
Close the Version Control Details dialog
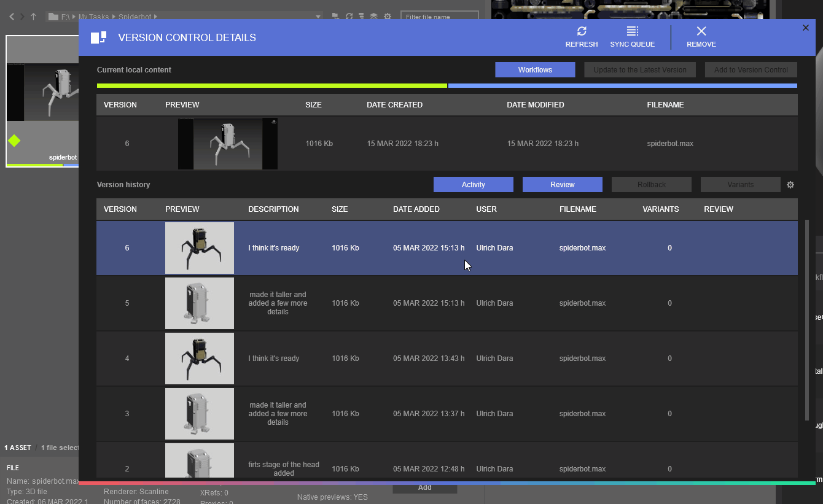[x=806, y=28]
